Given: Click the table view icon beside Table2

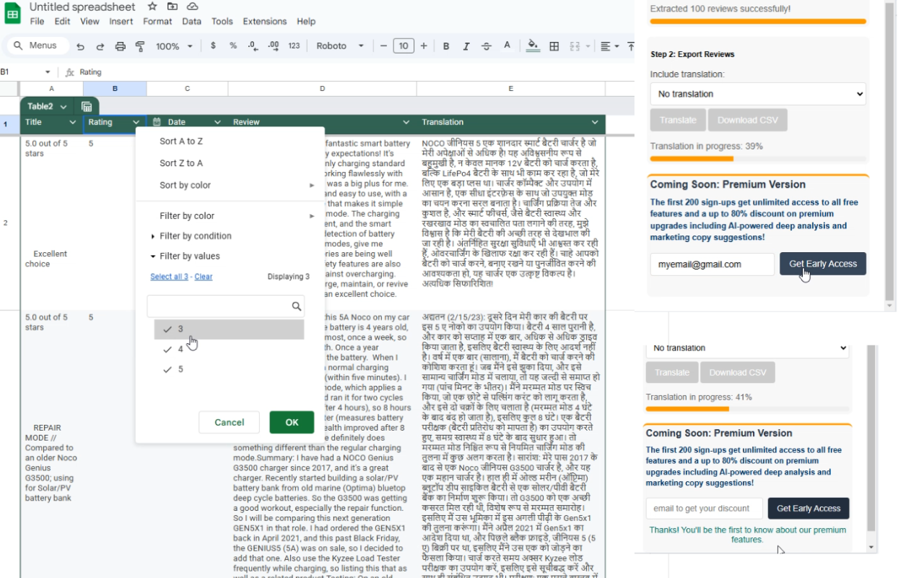Looking at the screenshot, I should point(87,107).
